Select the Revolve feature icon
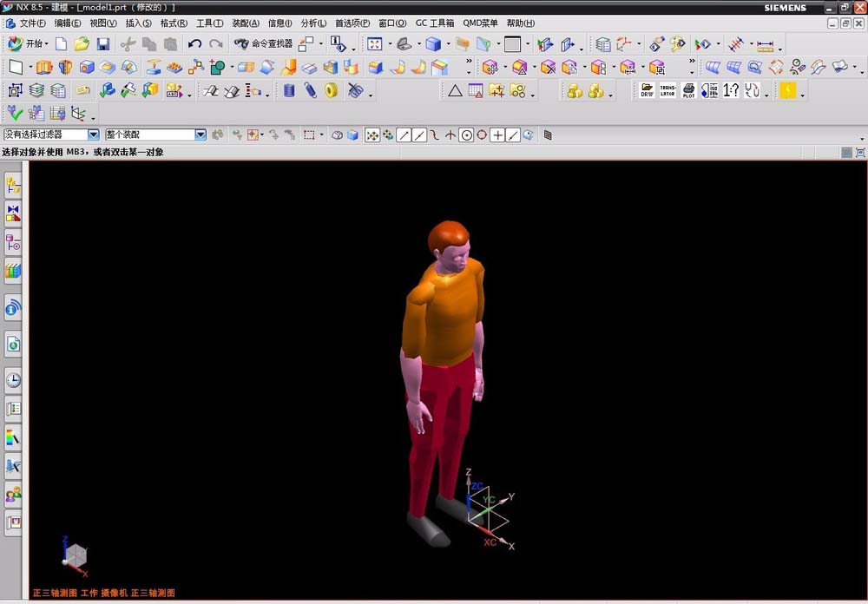868x604 pixels. click(65, 68)
